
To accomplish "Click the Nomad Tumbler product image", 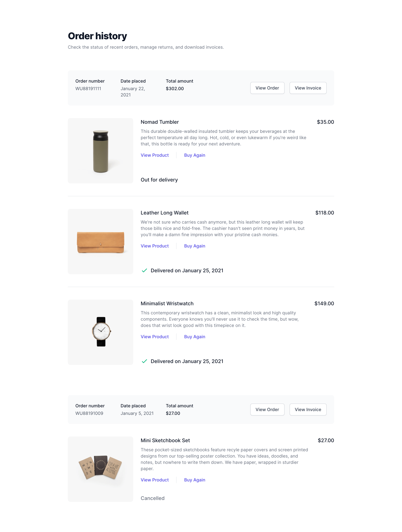I will pos(100,151).
